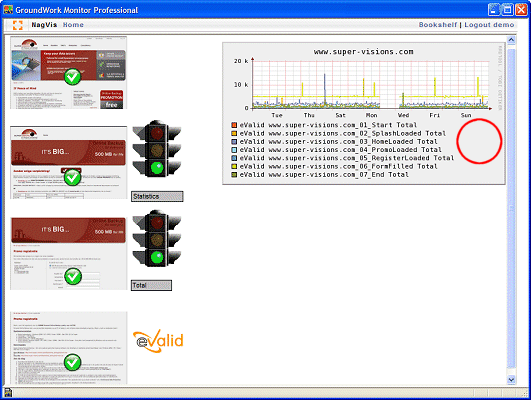The image size is (531, 400).
Task: Click the traffic light above Statistics
Action: (156, 148)
